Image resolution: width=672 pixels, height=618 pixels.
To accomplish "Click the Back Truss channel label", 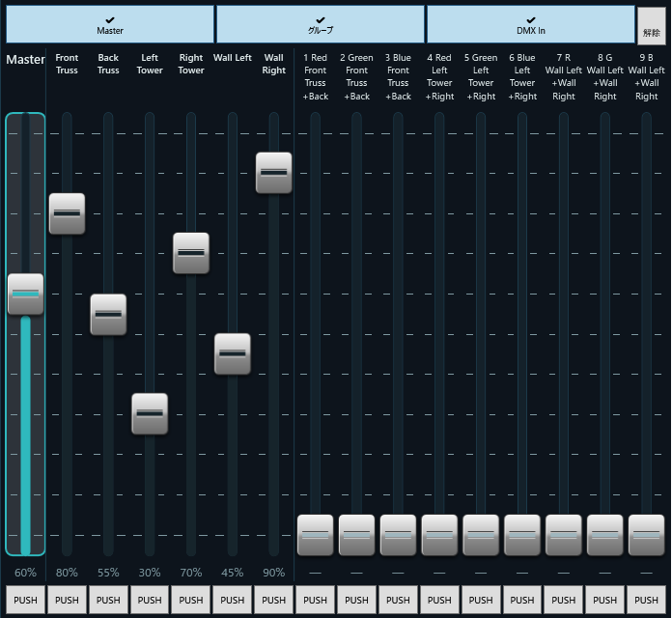I will tap(108, 64).
